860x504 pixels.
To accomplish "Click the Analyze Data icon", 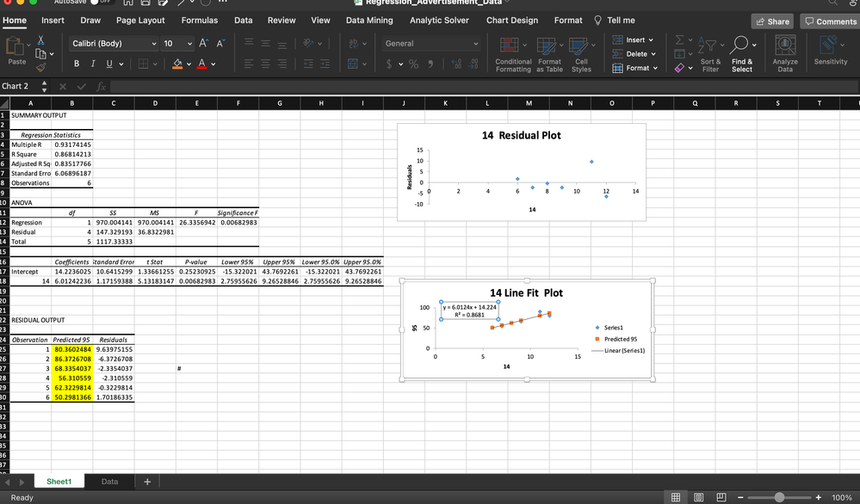I will point(785,45).
